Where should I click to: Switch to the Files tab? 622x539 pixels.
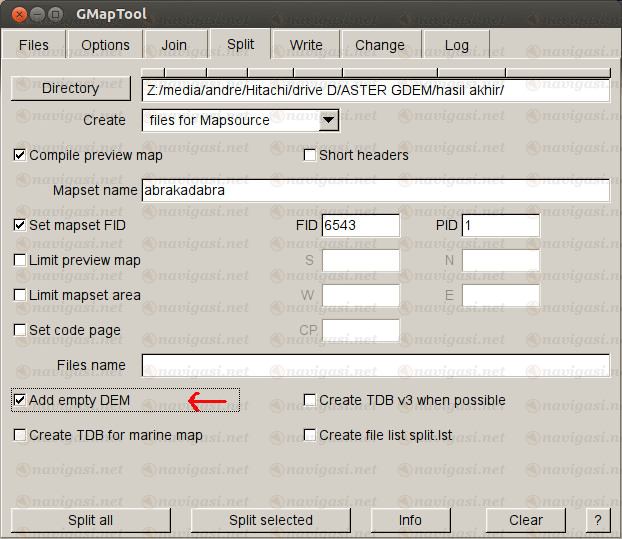point(33,45)
